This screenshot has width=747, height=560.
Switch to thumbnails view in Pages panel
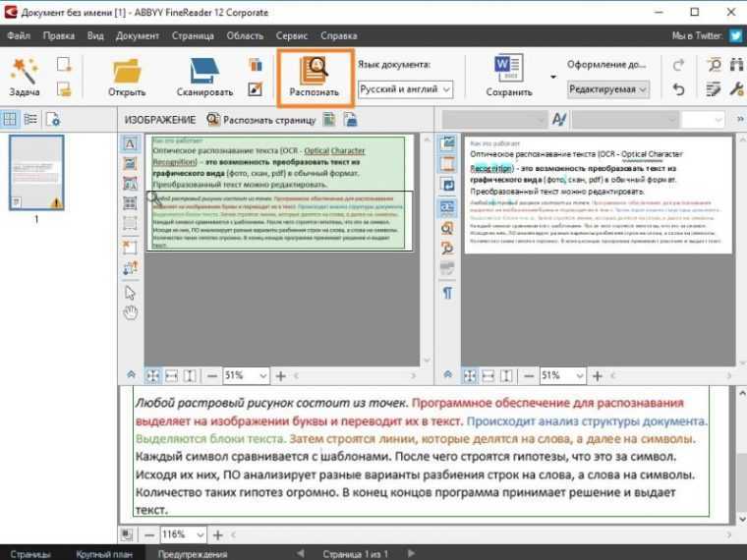tap(10, 119)
